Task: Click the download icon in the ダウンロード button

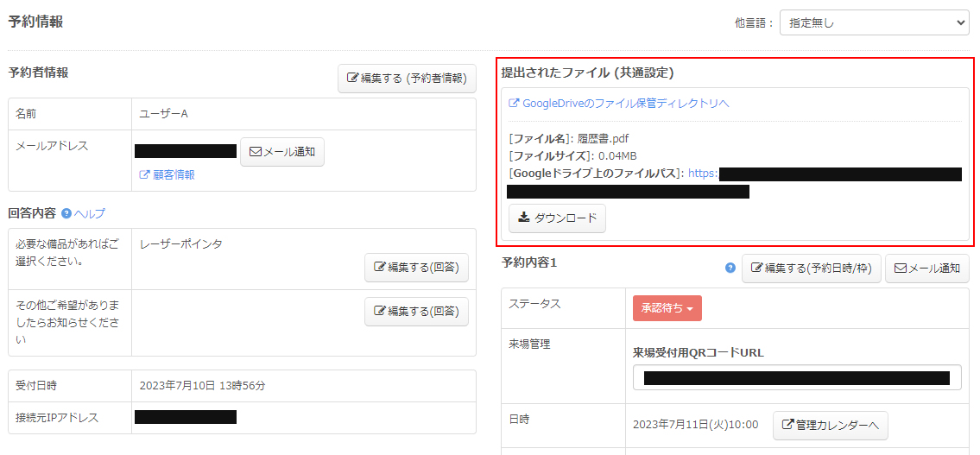Action: click(523, 218)
